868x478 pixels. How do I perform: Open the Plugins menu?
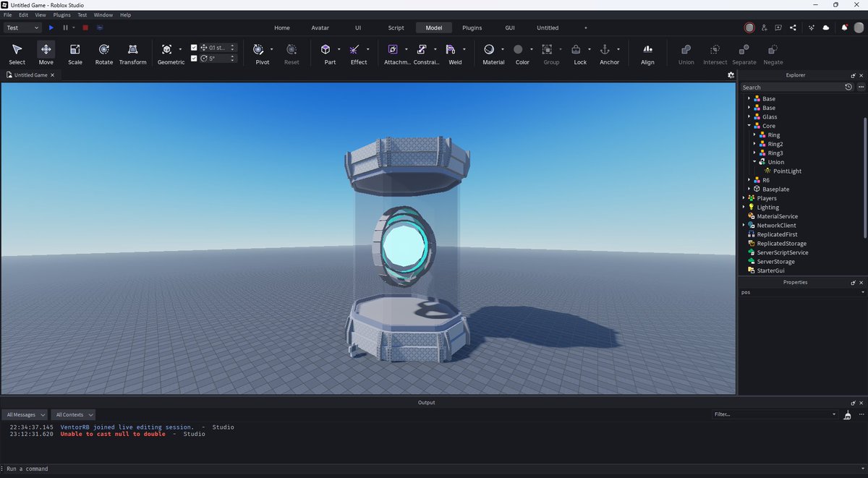coord(61,14)
